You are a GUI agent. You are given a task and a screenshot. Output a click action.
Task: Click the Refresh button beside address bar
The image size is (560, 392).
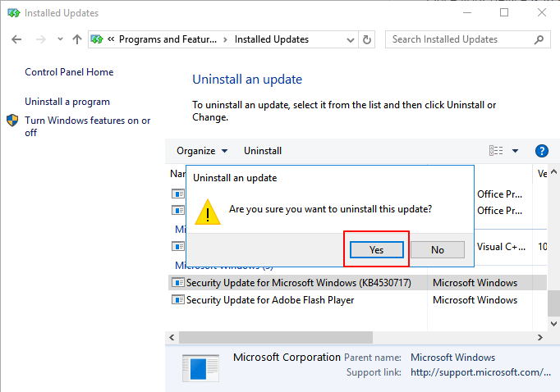[367, 39]
